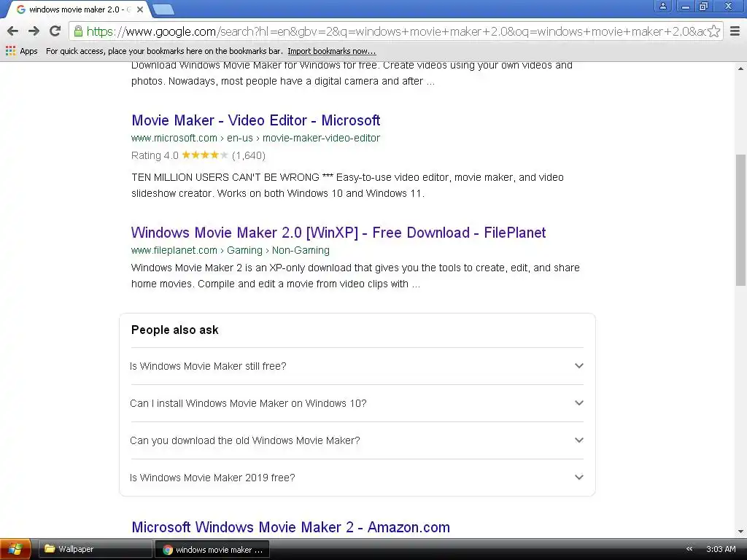Open a new tab with the new tab button
The image size is (747, 560).
click(164, 9)
